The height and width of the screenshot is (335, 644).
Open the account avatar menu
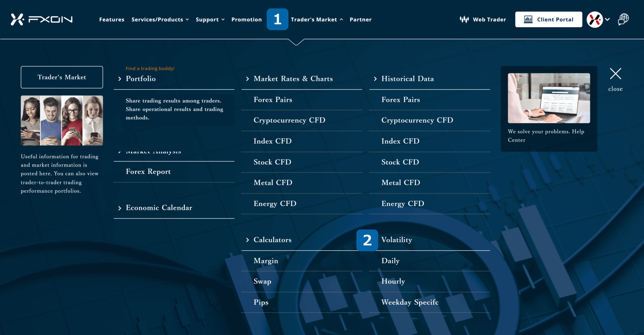point(595,19)
